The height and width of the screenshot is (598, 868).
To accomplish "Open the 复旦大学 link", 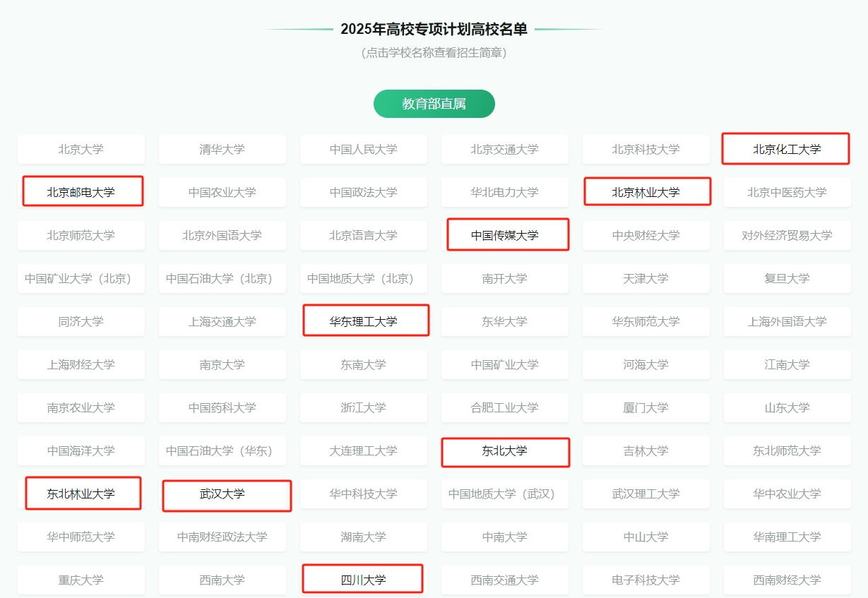I will 787,278.
